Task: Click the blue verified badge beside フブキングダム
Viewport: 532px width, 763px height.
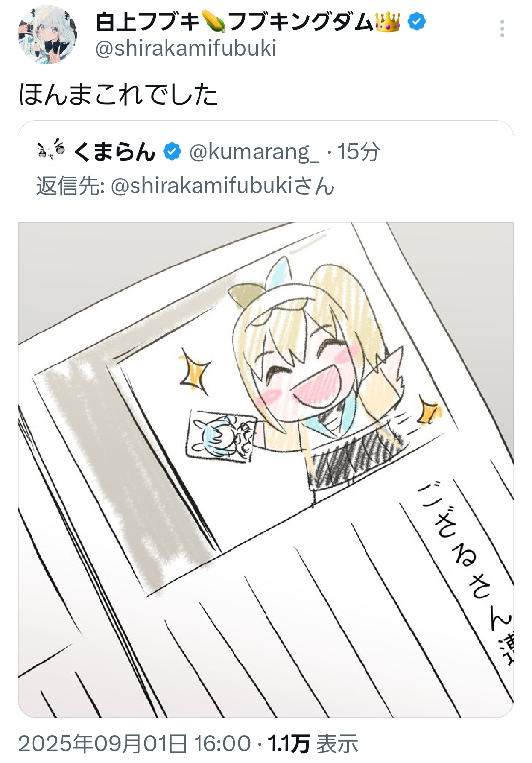Action: 417,22
